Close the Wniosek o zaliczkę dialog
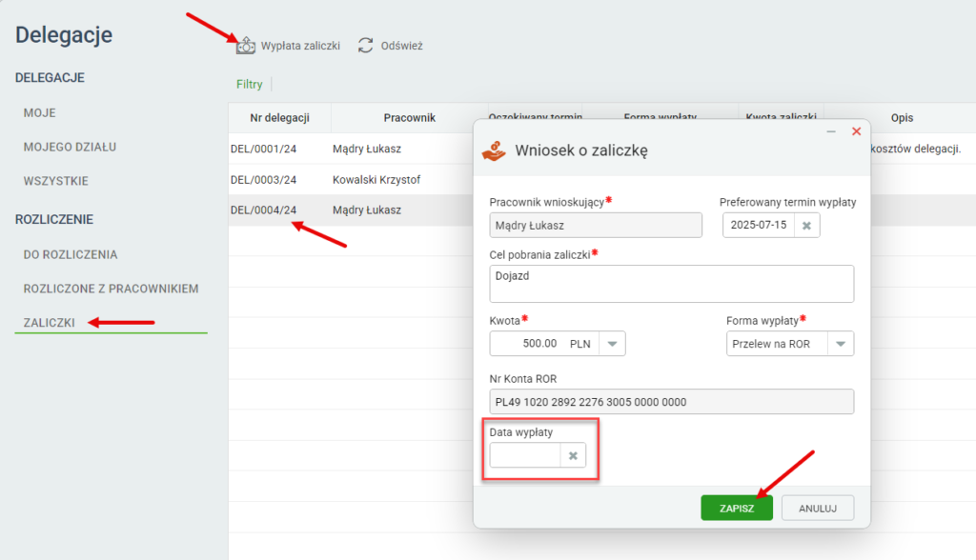The width and height of the screenshot is (976, 560). (857, 131)
